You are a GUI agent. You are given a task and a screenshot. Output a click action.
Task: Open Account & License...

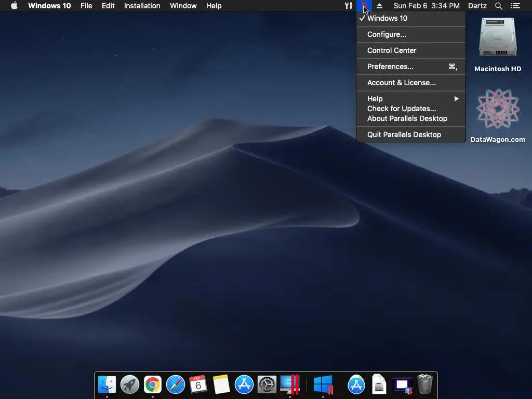tap(411, 83)
